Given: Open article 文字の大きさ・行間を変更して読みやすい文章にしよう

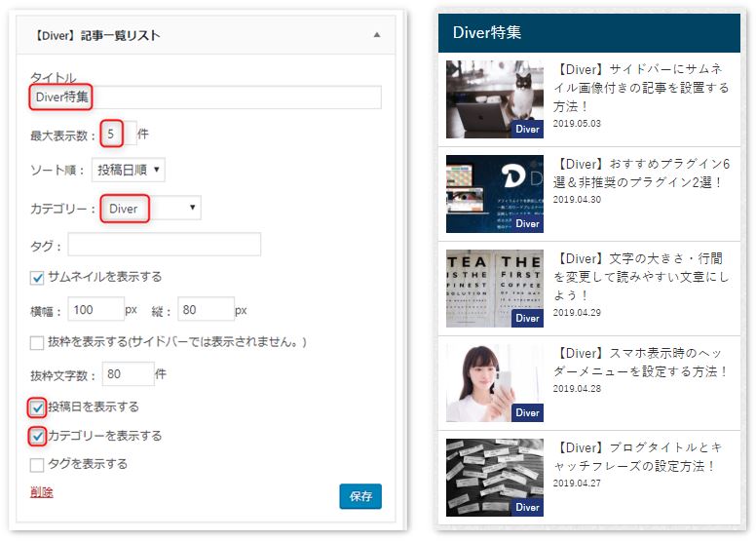Looking at the screenshot, I should (641, 277).
